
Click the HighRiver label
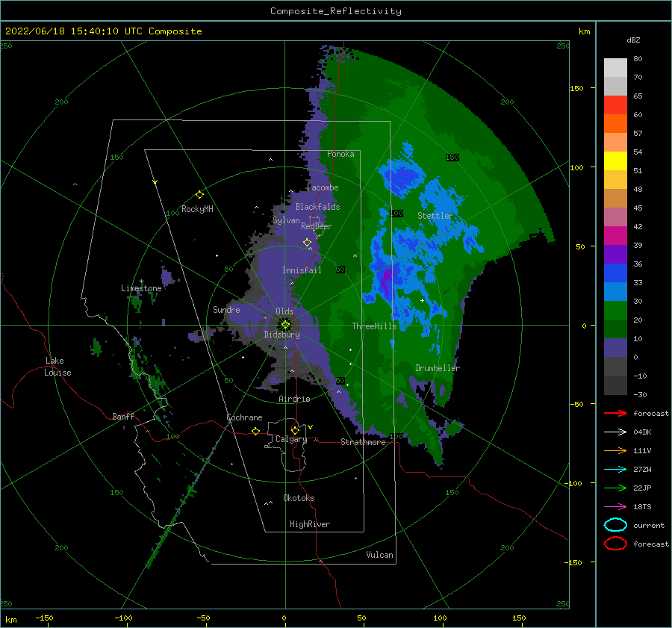310,524
